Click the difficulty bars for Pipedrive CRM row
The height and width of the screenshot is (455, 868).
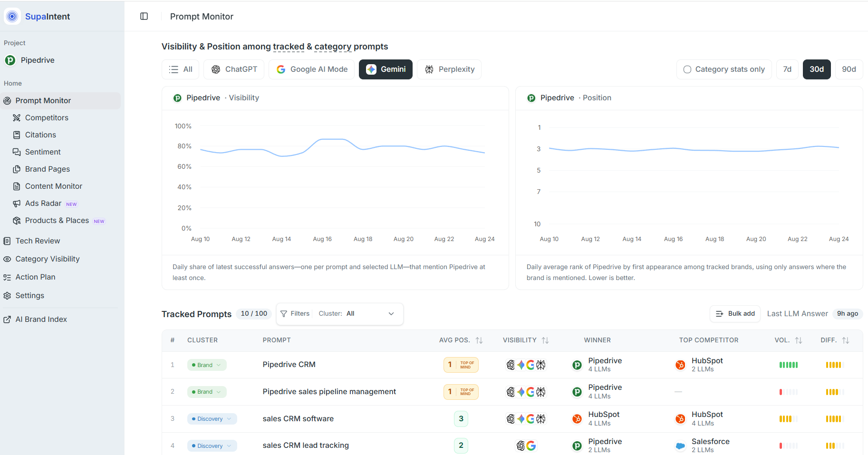point(835,365)
